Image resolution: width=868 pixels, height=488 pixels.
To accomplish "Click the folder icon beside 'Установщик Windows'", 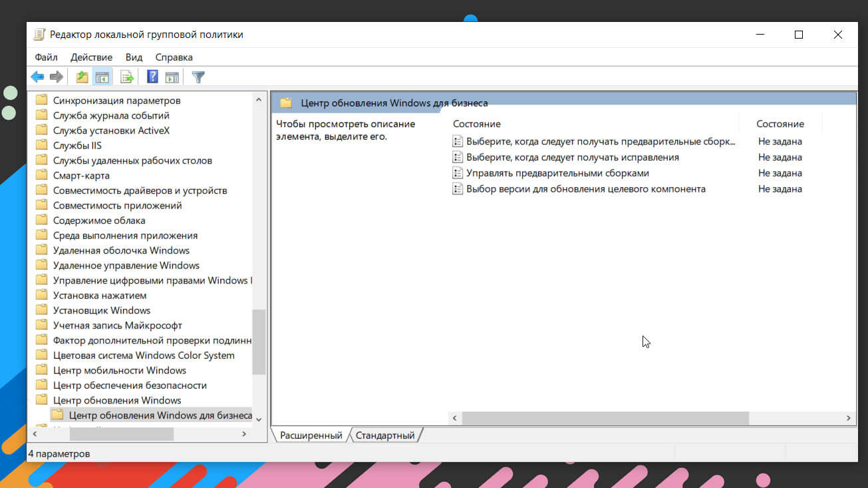I will point(42,310).
